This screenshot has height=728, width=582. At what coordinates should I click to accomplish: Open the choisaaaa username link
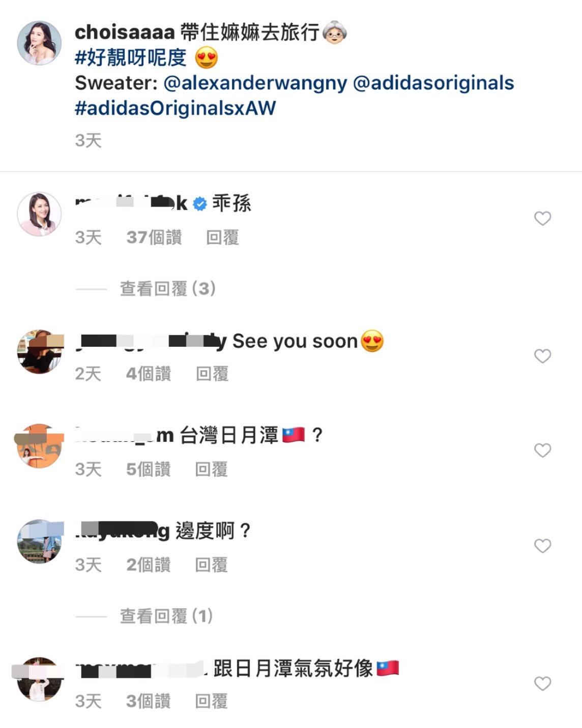pyautogui.click(x=125, y=33)
